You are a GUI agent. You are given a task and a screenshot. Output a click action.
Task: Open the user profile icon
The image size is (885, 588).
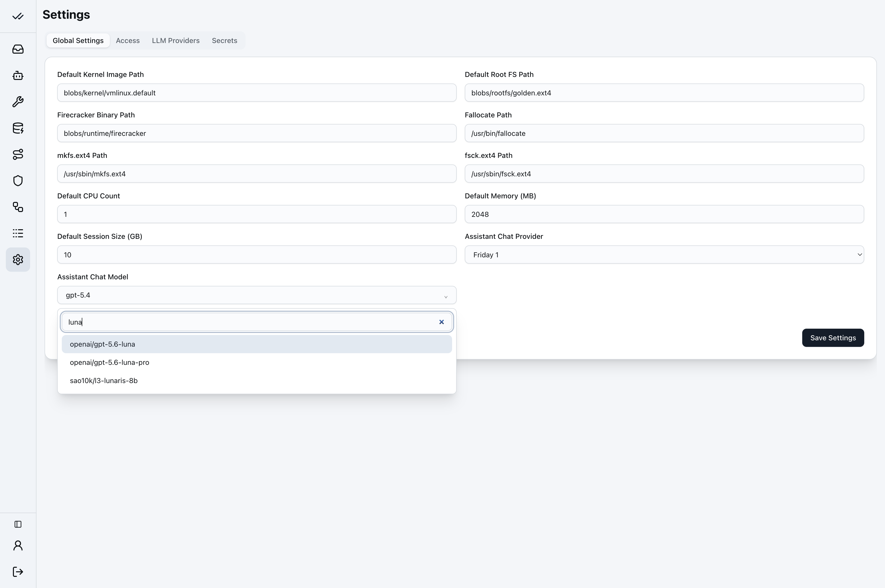[18, 546]
